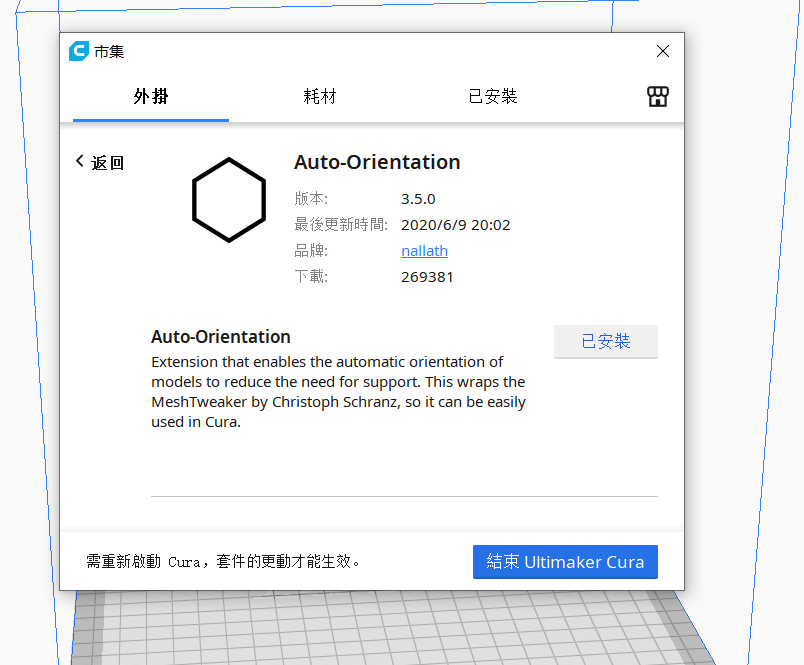Click the 下載 label
This screenshot has width=804, height=665.
pyautogui.click(x=311, y=277)
